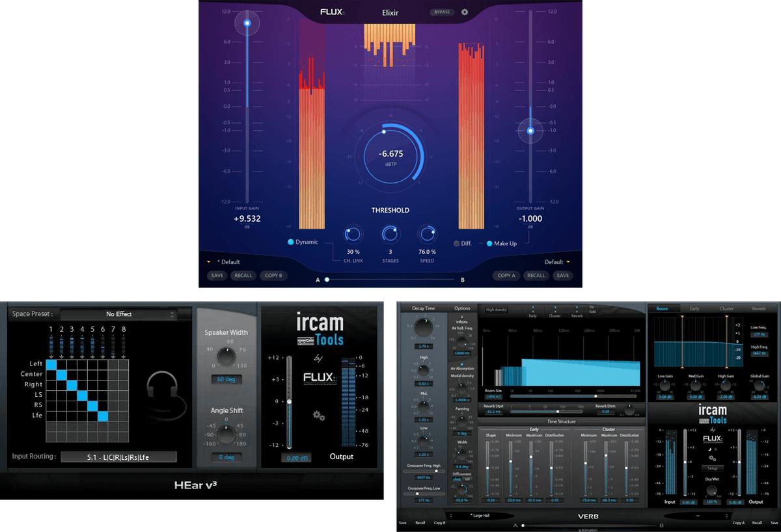Image resolution: width=781 pixels, height=532 pixels.
Task: Click the settings gear in Elixir header
Action: [x=463, y=12]
